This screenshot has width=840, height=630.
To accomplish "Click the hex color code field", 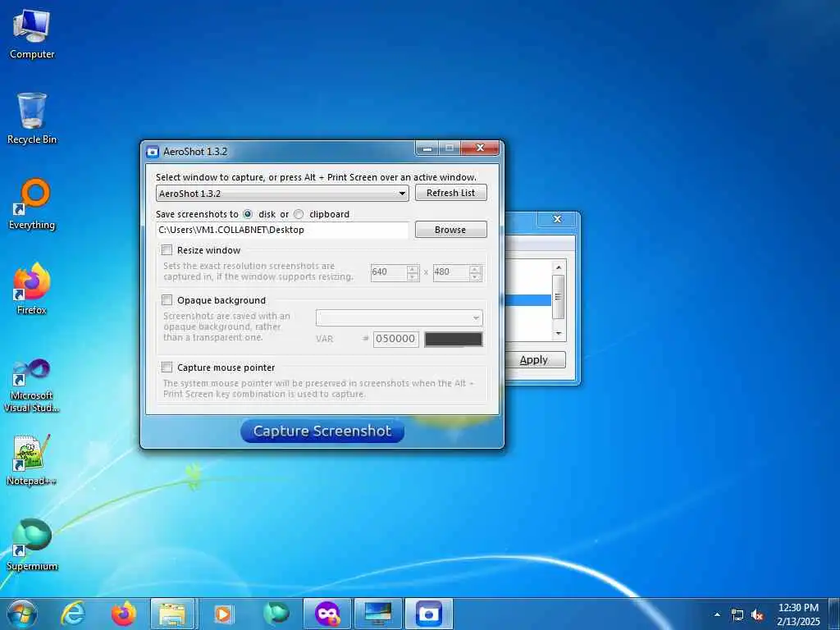I will (396, 339).
